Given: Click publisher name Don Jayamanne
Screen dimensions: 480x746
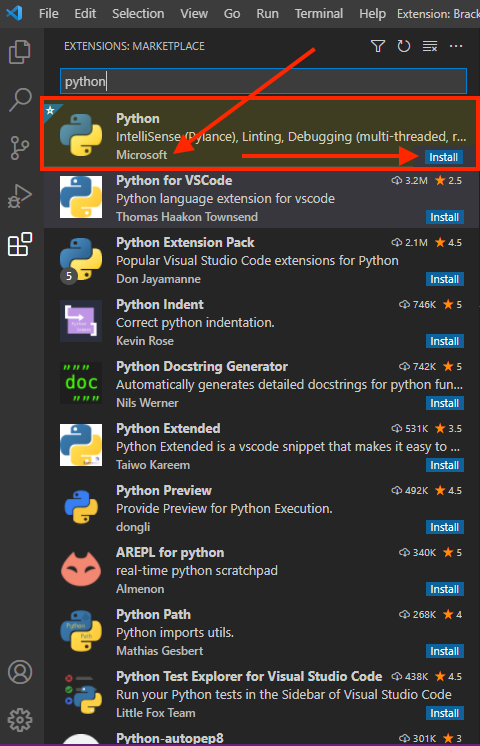Looking at the screenshot, I should (x=158, y=279).
